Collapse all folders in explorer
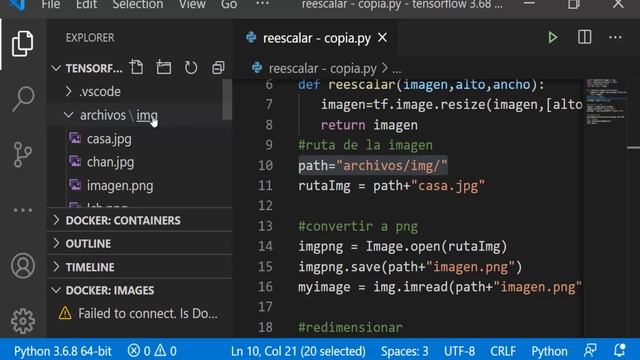Image resolution: width=640 pixels, height=360 pixels. click(218, 67)
